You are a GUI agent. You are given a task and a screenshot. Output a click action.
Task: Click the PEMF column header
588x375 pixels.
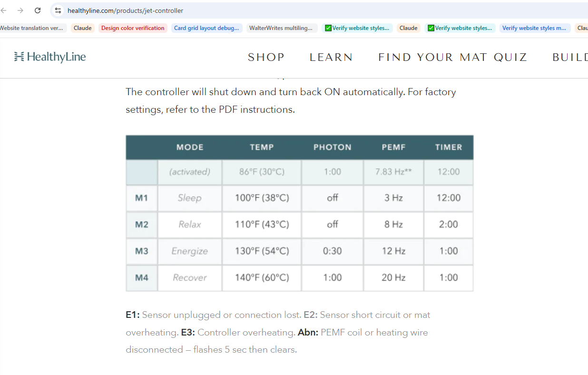tap(393, 148)
